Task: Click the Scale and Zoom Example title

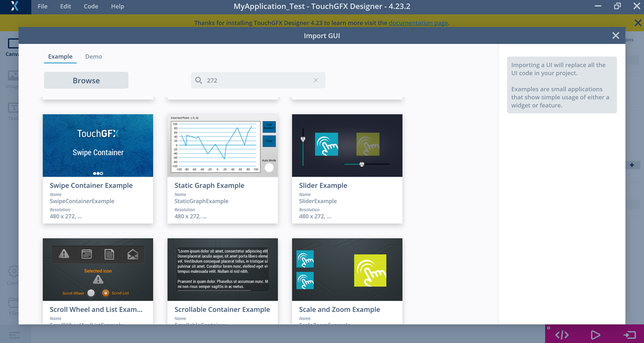Action: point(339,309)
